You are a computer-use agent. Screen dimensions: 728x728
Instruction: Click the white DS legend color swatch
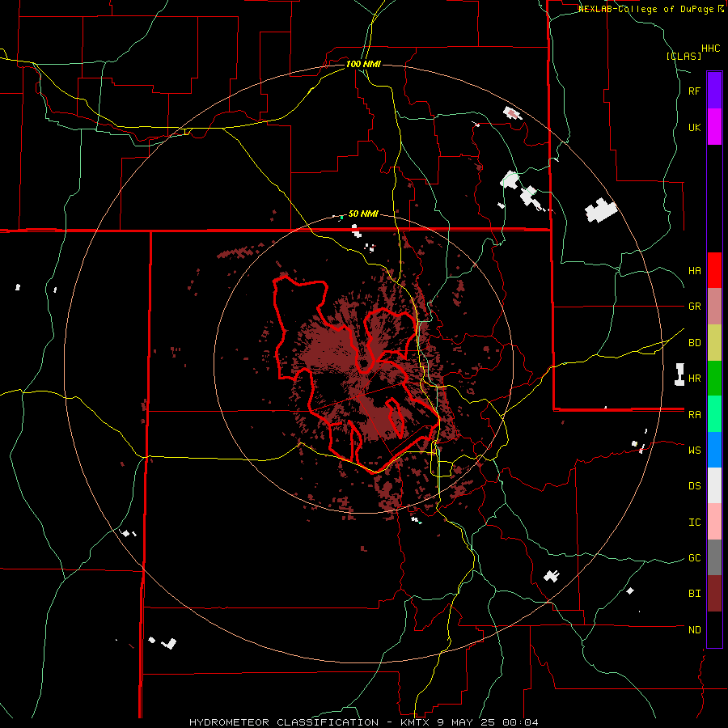click(714, 485)
